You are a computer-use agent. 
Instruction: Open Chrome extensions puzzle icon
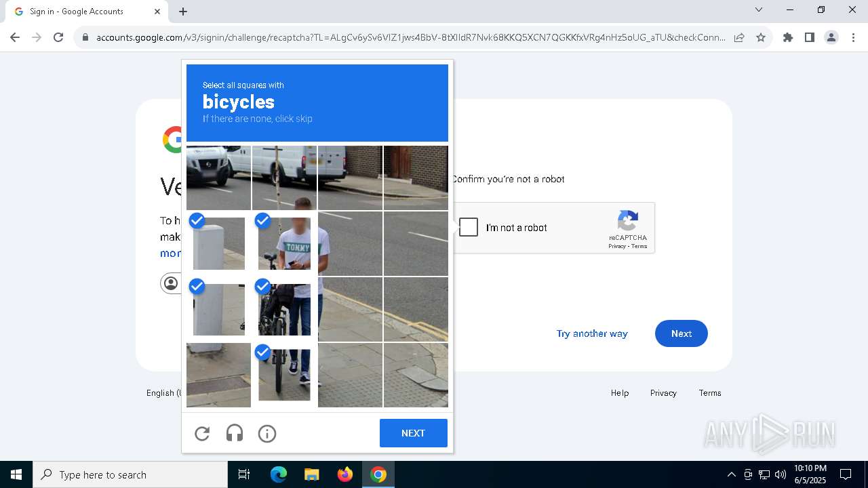[788, 37]
